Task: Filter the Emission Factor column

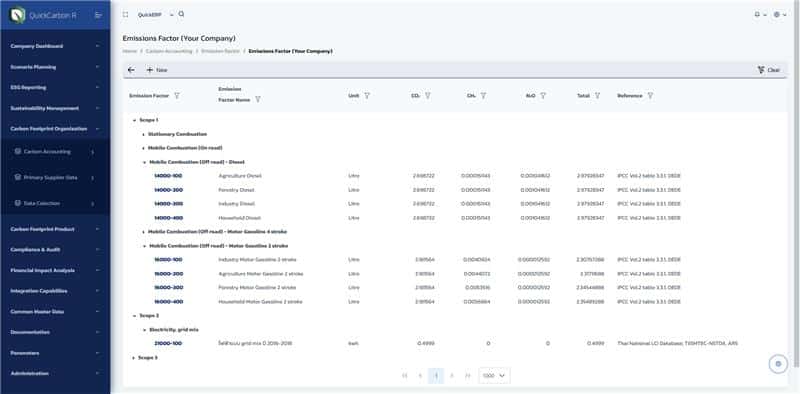Action: [x=177, y=95]
